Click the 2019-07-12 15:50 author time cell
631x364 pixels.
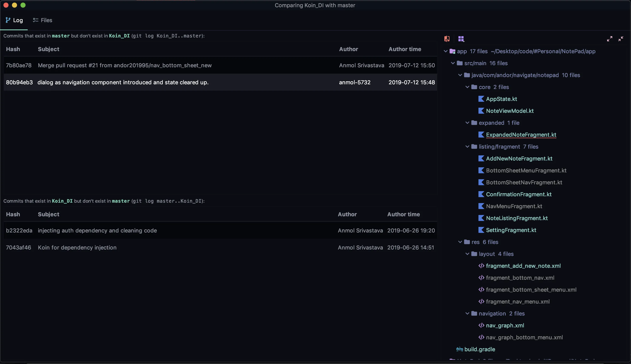point(412,65)
